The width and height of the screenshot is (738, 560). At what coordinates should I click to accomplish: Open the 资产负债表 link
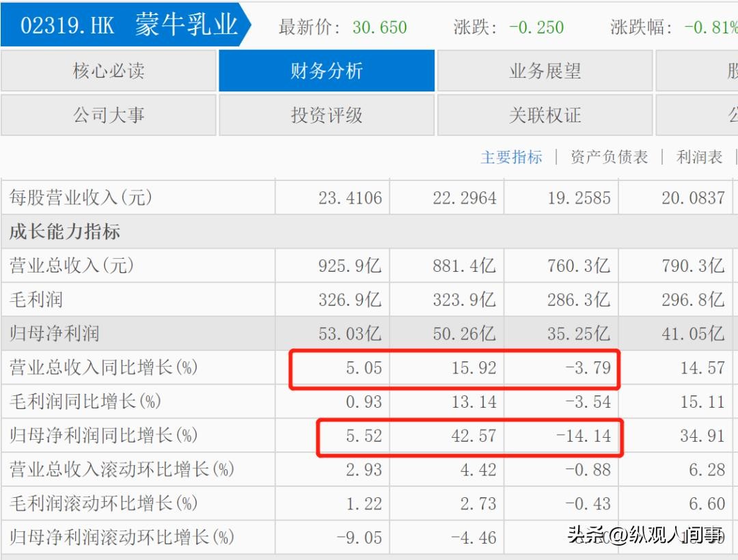click(x=609, y=157)
